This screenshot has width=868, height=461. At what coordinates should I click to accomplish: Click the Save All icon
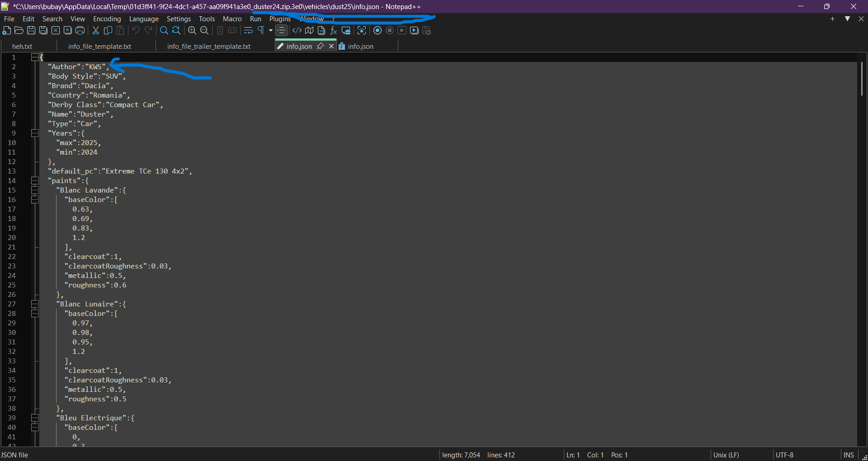click(43, 31)
